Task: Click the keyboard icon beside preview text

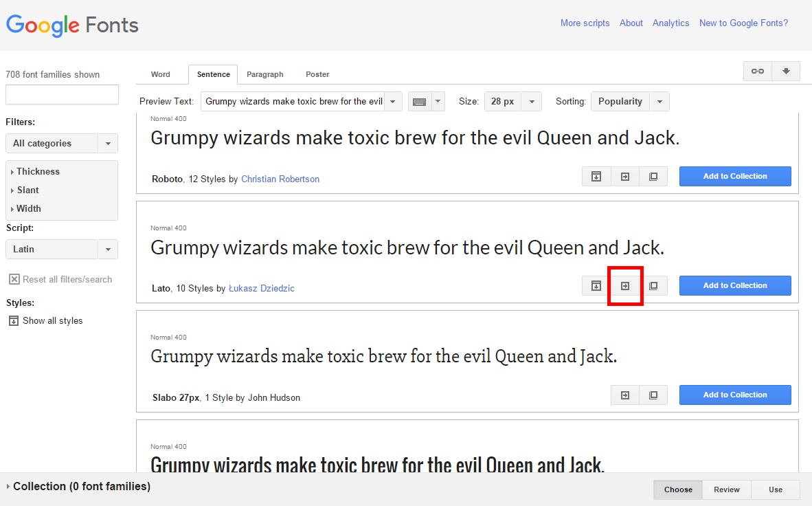Action: point(420,102)
